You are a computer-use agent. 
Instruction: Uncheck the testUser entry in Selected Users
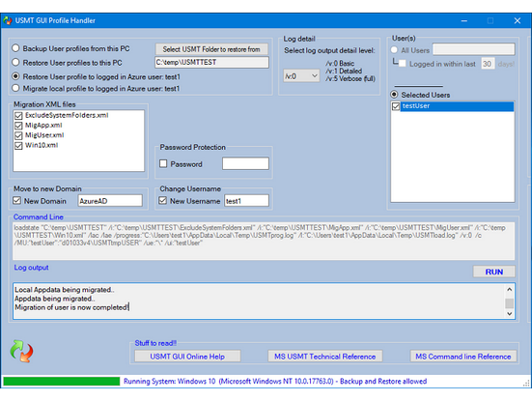(396, 106)
